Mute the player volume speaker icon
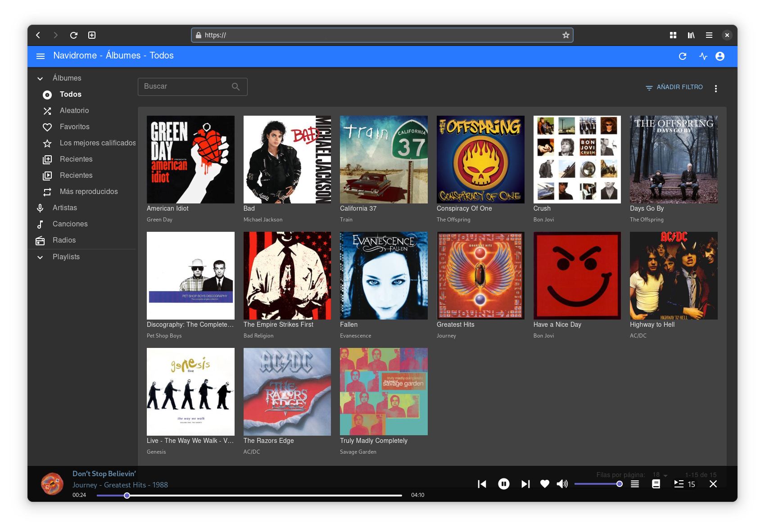Viewport: 765px width, 532px height. coord(562,484)
